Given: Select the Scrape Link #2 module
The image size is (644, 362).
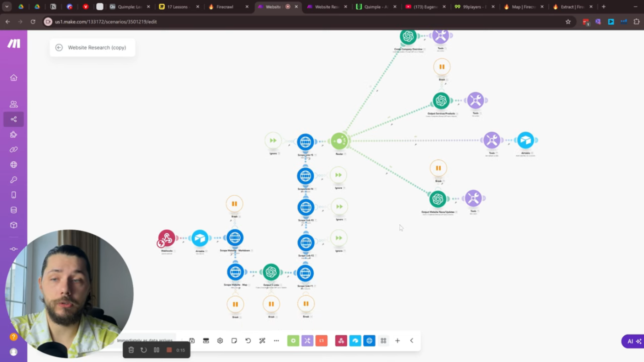Looking at the screenshot, I should 306,243.
